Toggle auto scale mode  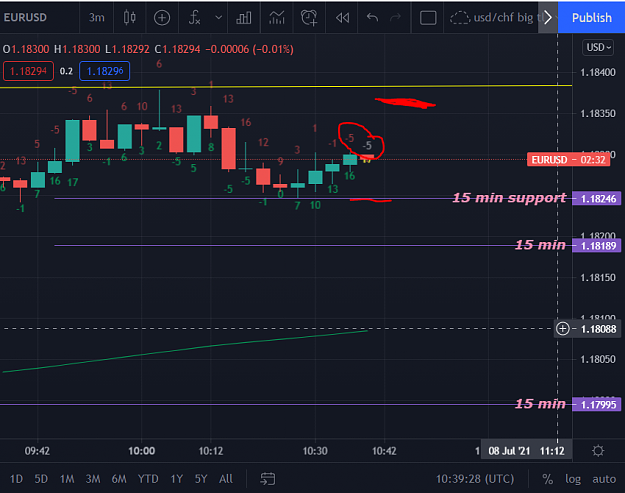(604, 479)
